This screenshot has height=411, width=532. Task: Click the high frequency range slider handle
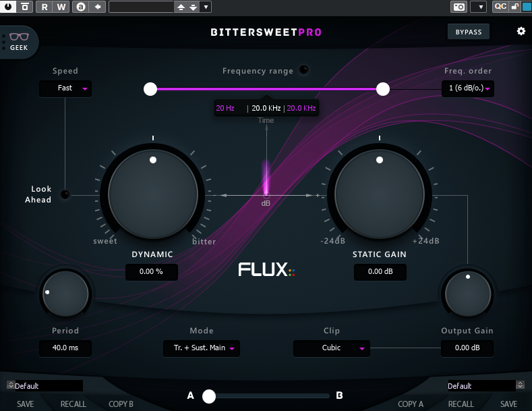pos(383,89)
